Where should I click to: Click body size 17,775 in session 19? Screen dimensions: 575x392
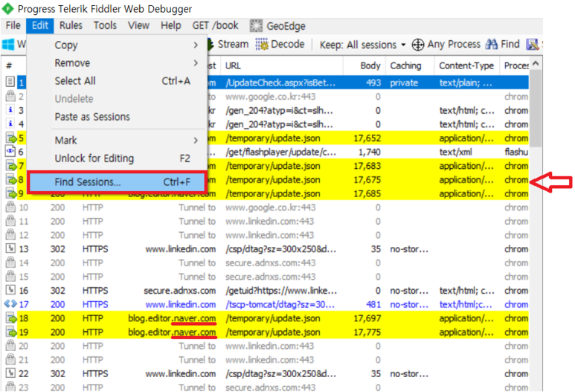pos(367,332)
